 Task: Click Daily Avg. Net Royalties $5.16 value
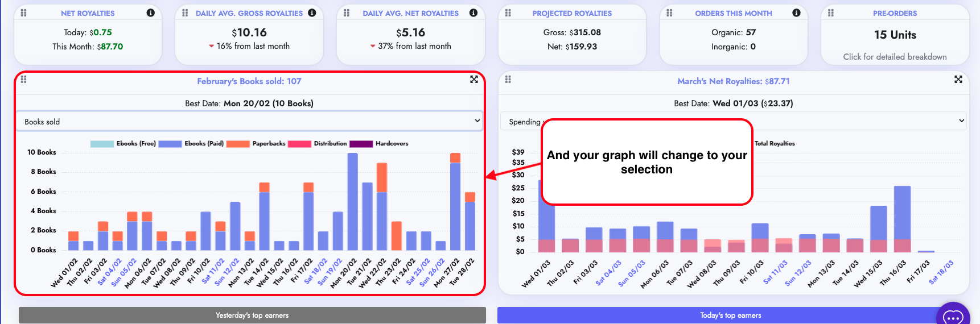(x=411, y=32)
